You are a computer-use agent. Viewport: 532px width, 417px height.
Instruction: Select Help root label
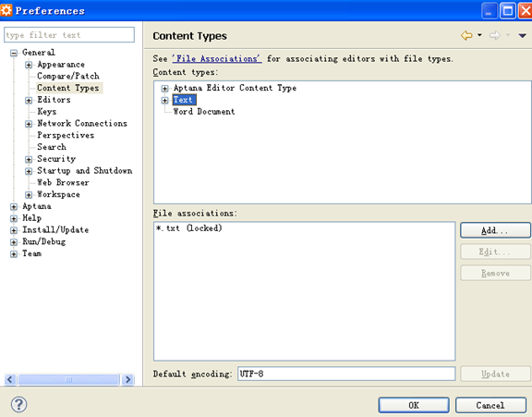32,218
